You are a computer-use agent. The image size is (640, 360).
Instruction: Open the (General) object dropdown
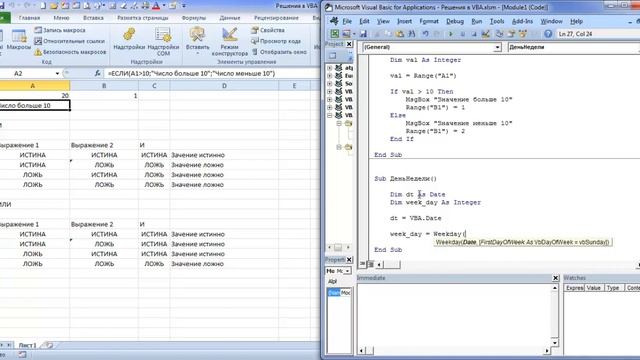pos(497,47)
